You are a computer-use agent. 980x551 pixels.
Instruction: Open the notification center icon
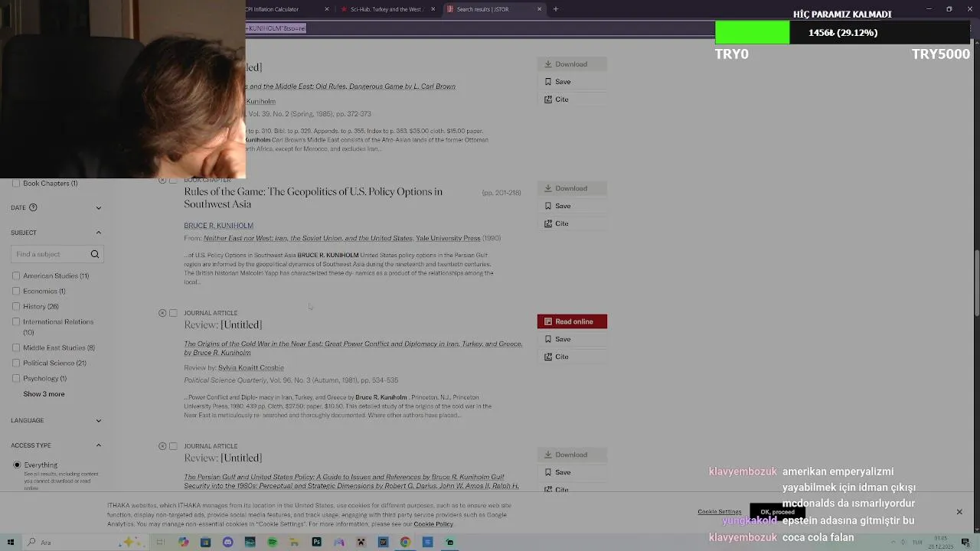[965, 543]
